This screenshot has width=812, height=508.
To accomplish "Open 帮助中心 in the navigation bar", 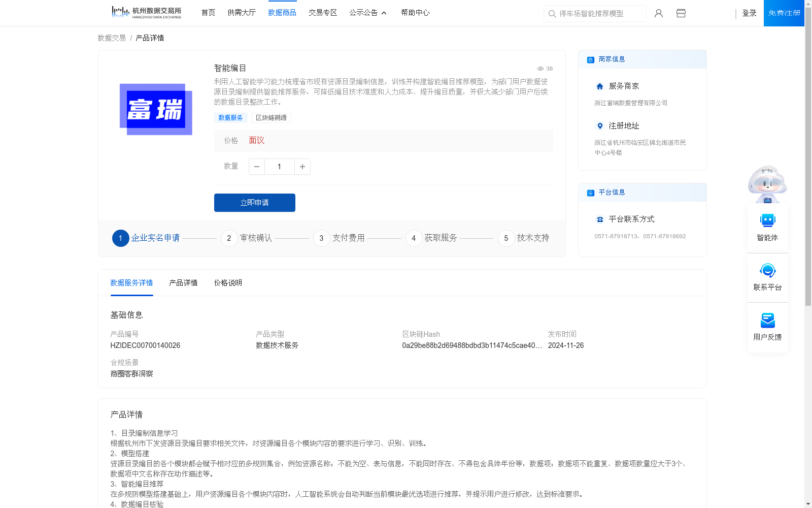I will [415, 13].
